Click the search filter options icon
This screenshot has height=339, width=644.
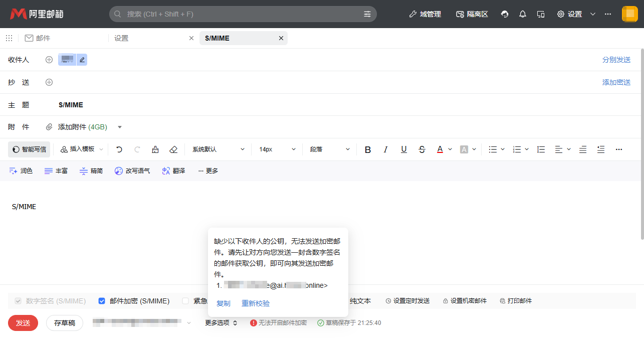click(x=367, y=14)
